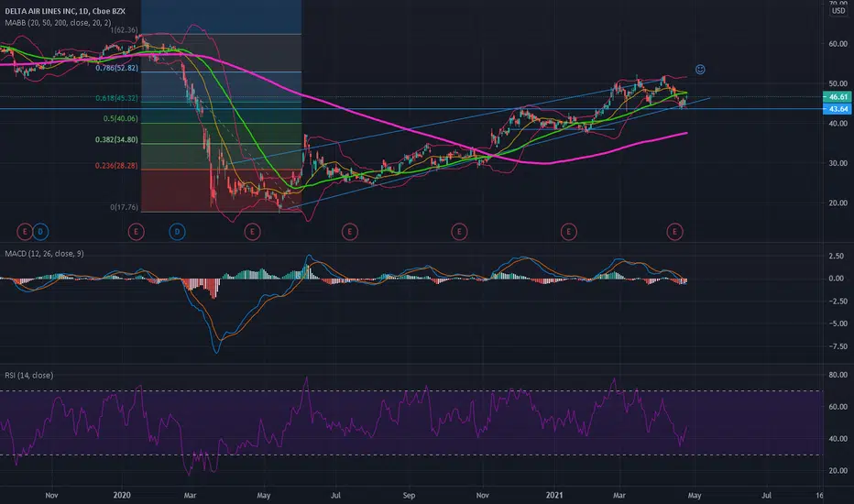
Task: Click the 16 date label at the time axis end
Action: click(x=820, y=495)
